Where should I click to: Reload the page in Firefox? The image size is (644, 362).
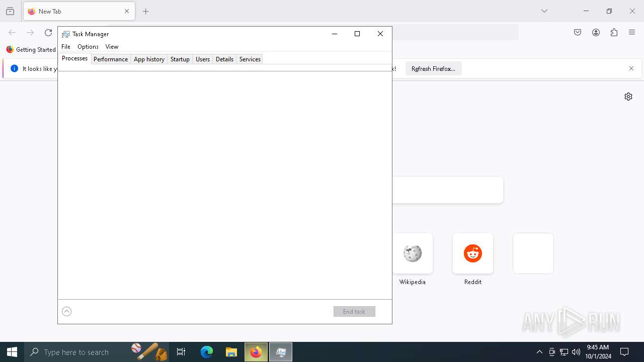pos(48,33)
